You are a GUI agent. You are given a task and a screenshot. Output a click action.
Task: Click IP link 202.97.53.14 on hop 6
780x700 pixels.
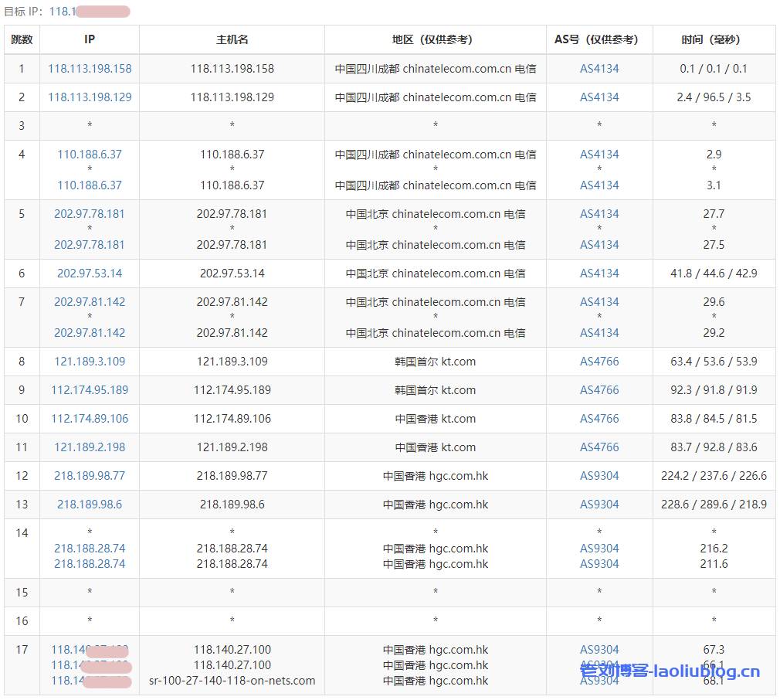tap(90, 273)
